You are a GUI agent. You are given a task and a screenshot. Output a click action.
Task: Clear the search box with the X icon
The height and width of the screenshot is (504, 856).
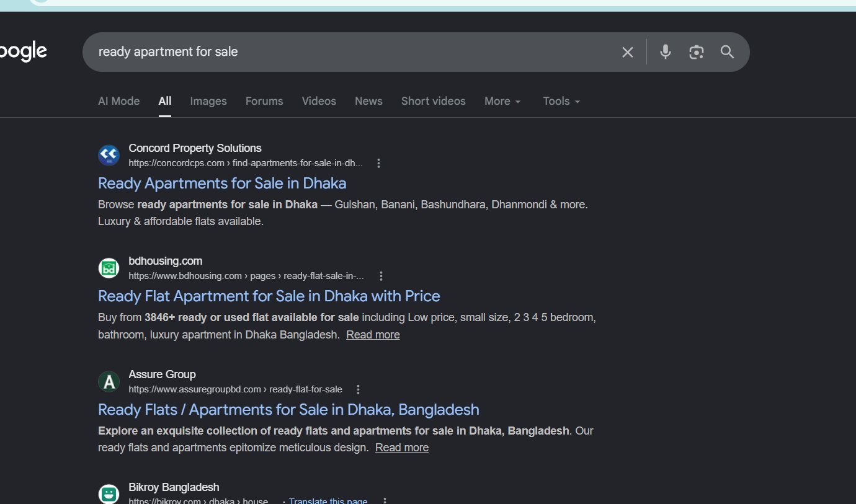click(x=628, y=52)
